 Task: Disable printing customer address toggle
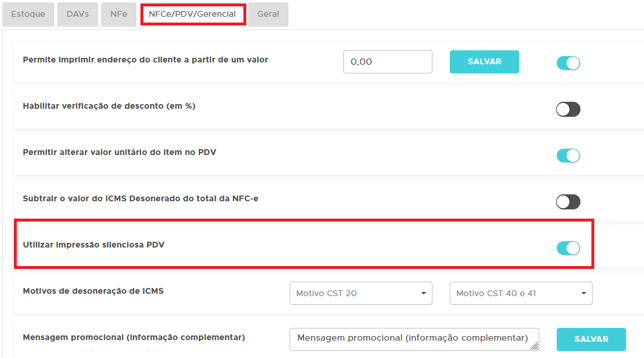click(x=568, y=63)
